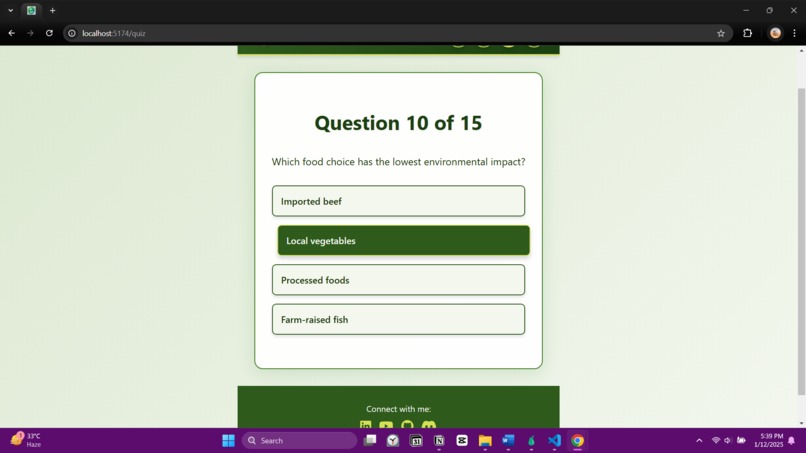Open Task View on the taskbar

[x=370, y=441]
